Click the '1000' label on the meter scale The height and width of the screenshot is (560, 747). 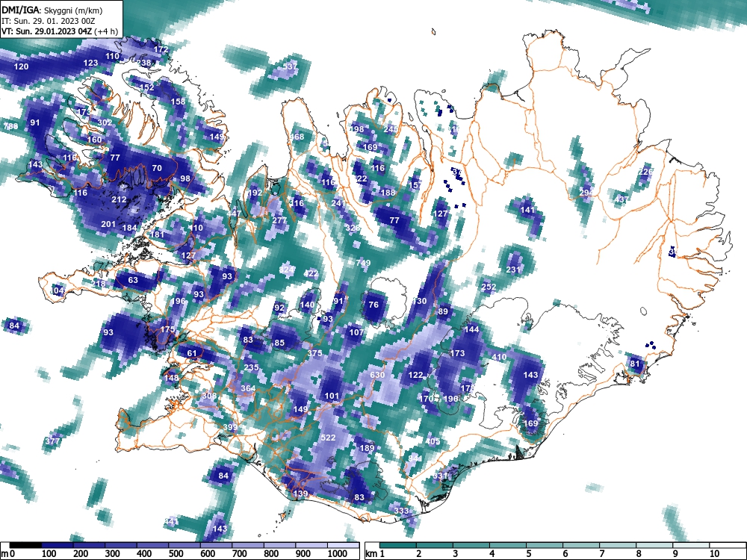click(338, 553)
